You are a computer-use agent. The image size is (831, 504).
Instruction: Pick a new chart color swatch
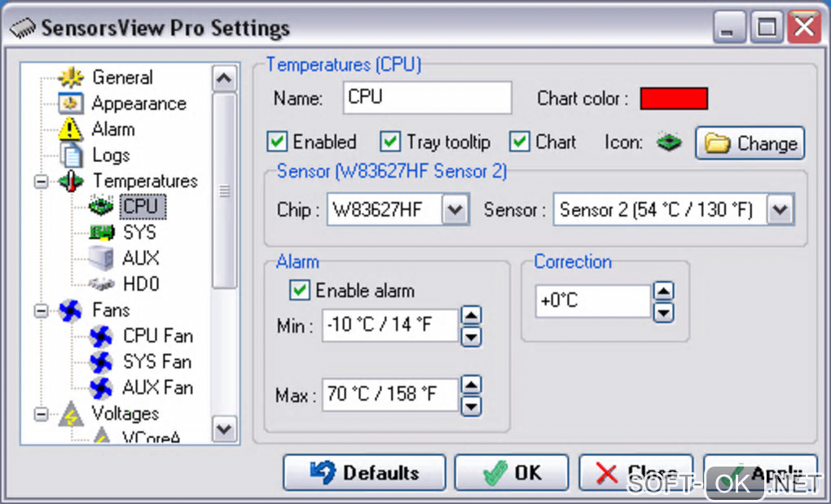coord(674,99)
